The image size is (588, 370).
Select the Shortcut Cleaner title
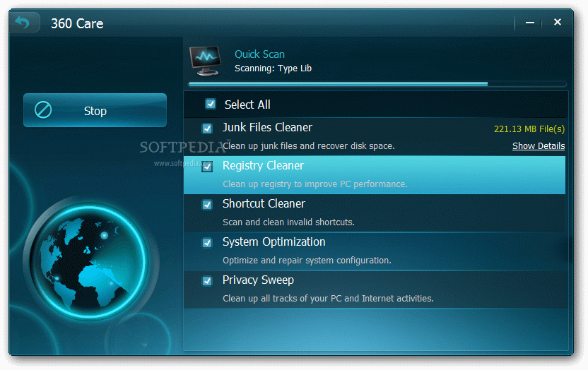[264, 204]
